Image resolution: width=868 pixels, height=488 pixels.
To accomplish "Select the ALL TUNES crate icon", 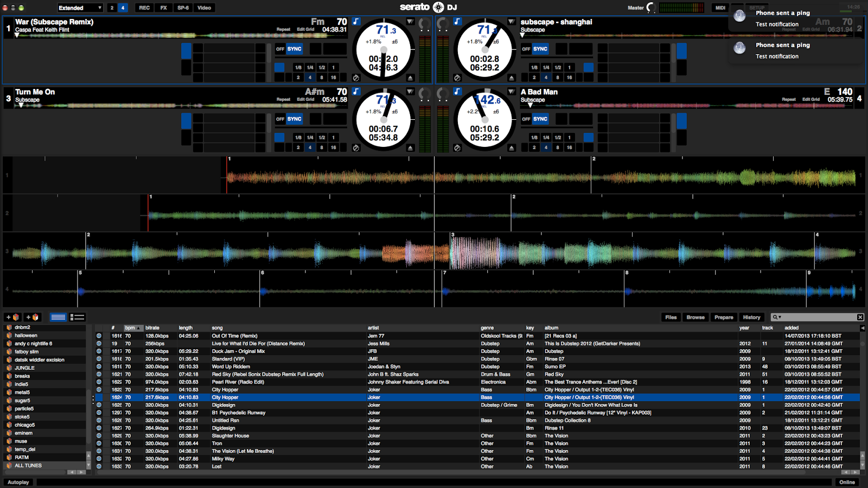I will [9, 466].
